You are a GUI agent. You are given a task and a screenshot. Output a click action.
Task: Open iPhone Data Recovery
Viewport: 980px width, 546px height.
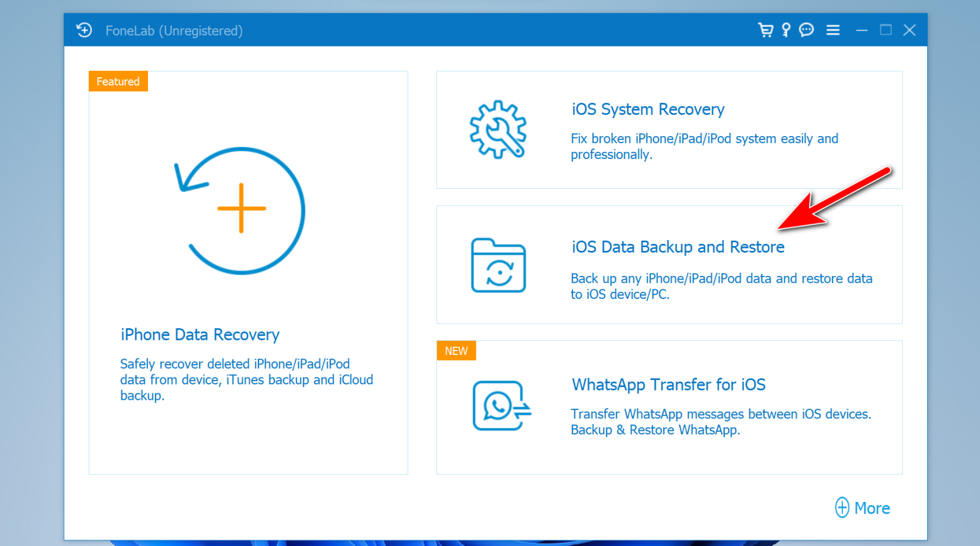200,334
